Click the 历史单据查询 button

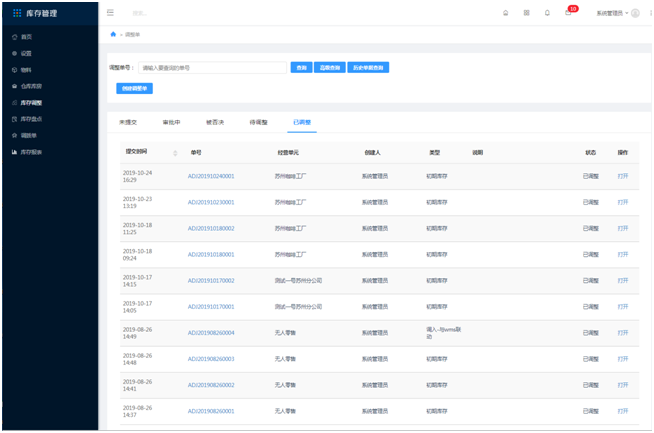coord(368,68)
